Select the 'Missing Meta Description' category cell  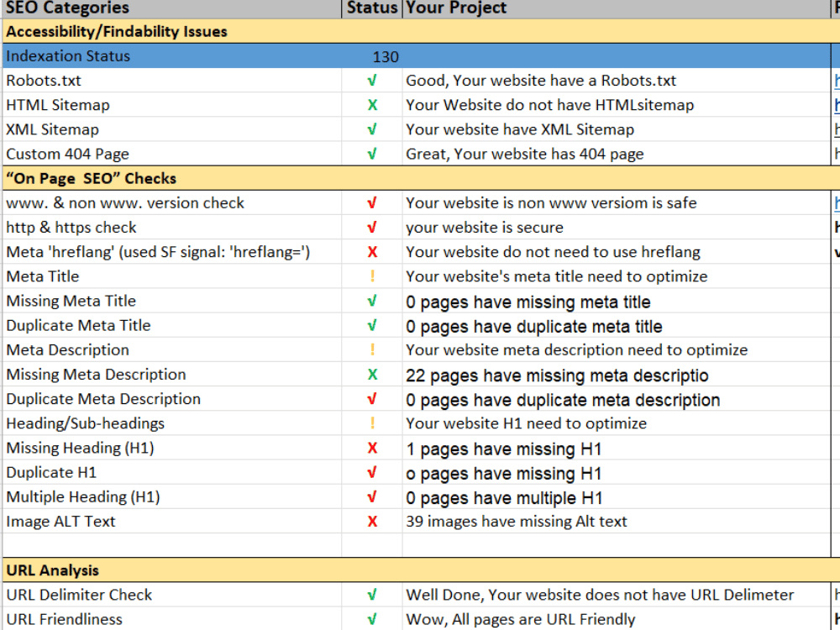pos(172,375)
